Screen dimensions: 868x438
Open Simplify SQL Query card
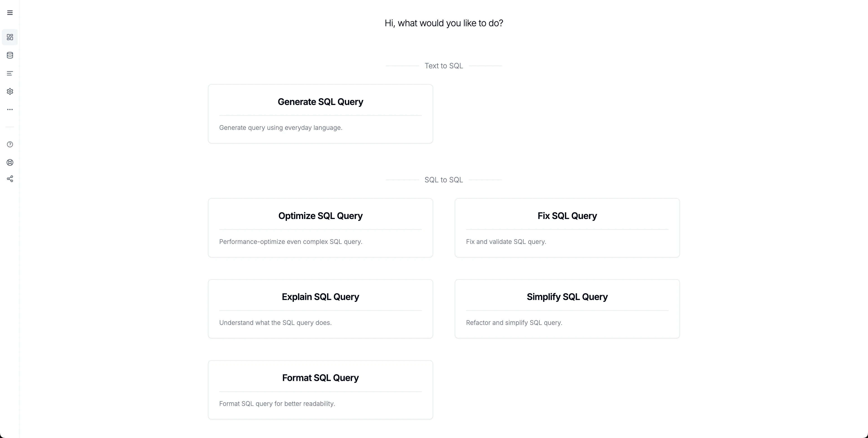(567, 297)
